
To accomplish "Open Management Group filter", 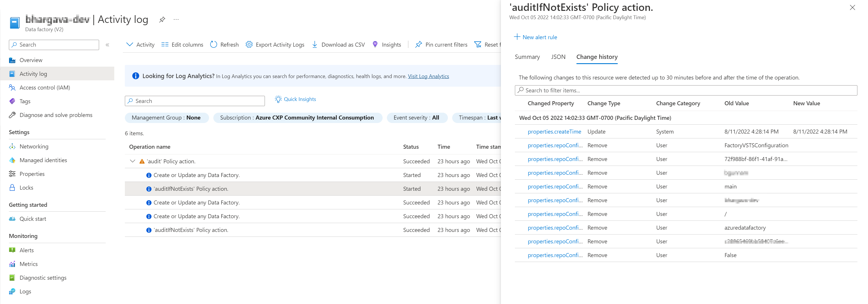I will [x=166, y=118].
